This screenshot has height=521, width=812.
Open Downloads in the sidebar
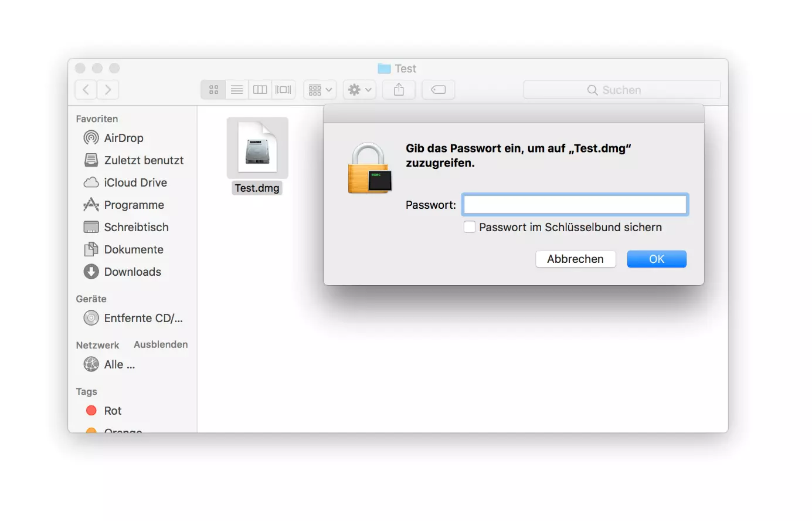(x=132, y=272)
